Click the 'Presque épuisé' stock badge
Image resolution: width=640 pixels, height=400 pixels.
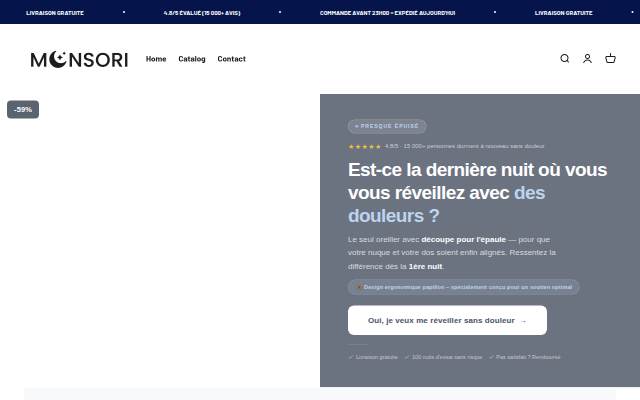pos(387,126)
